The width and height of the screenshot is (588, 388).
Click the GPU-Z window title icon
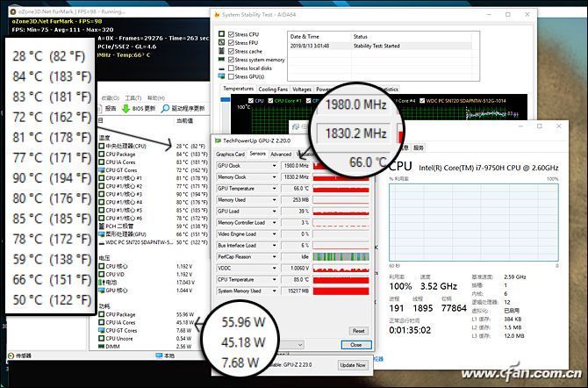(x=218, y=140)
